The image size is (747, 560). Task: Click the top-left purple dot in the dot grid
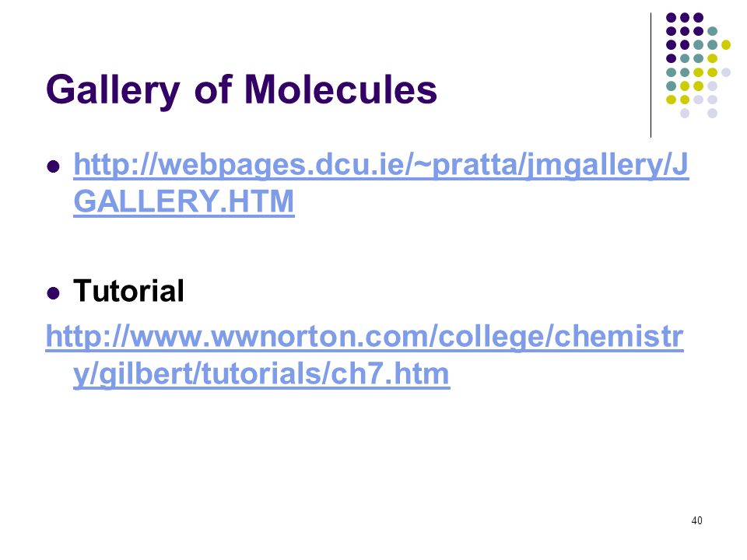point(671,16)
